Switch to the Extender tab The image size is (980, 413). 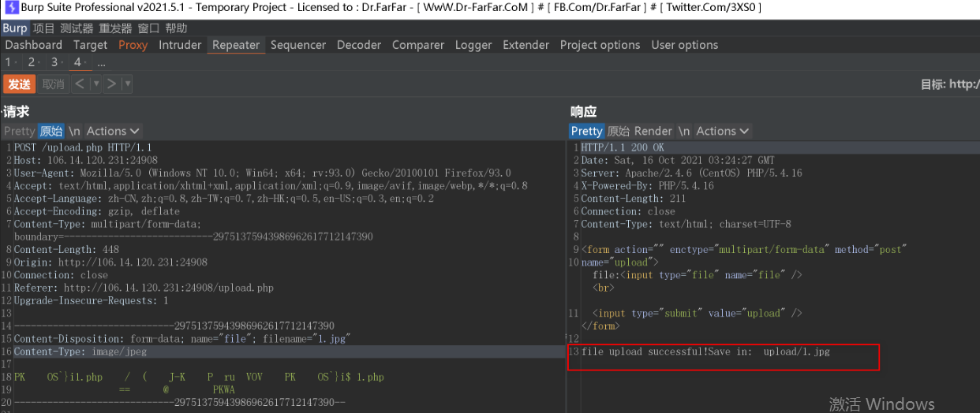[x=526, y=45]
